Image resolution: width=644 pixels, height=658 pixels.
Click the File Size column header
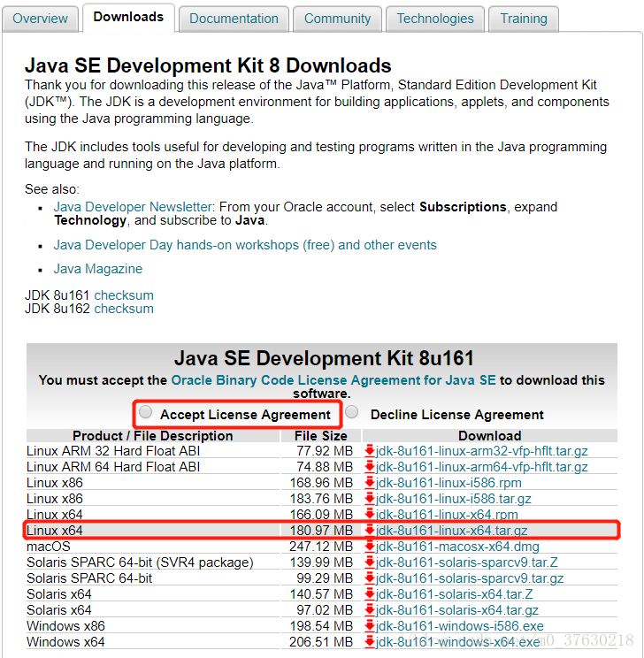click(x=321, y=436)
